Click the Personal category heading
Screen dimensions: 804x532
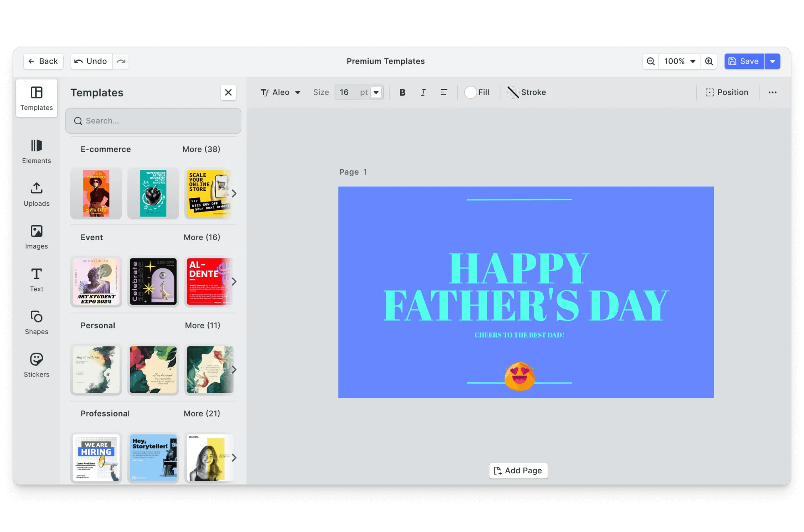coord(98,325)
